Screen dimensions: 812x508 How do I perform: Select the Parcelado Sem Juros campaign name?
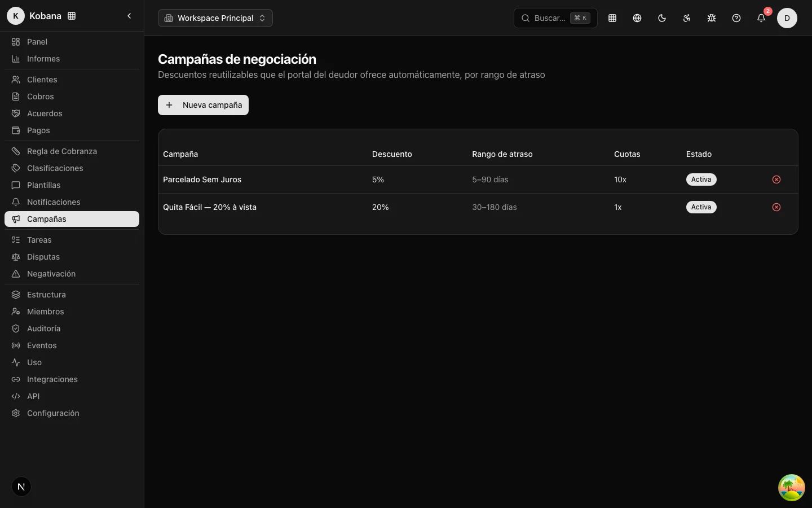(202, 179)
